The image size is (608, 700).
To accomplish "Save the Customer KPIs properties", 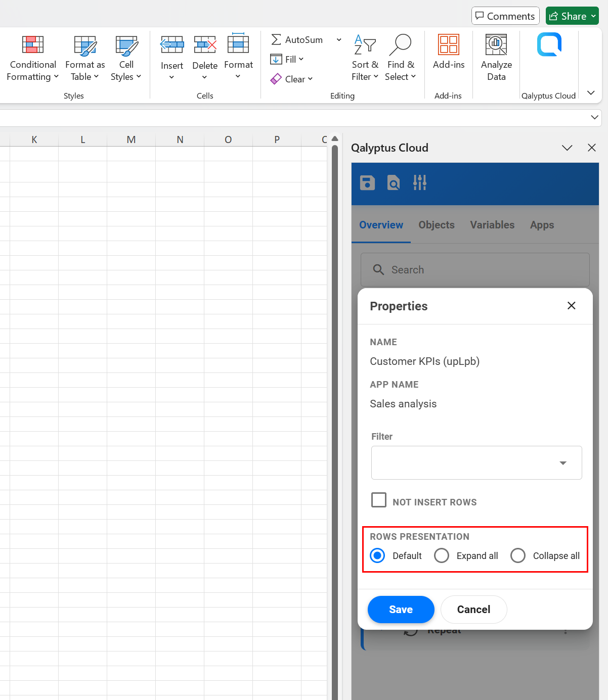I will [401, 610].
